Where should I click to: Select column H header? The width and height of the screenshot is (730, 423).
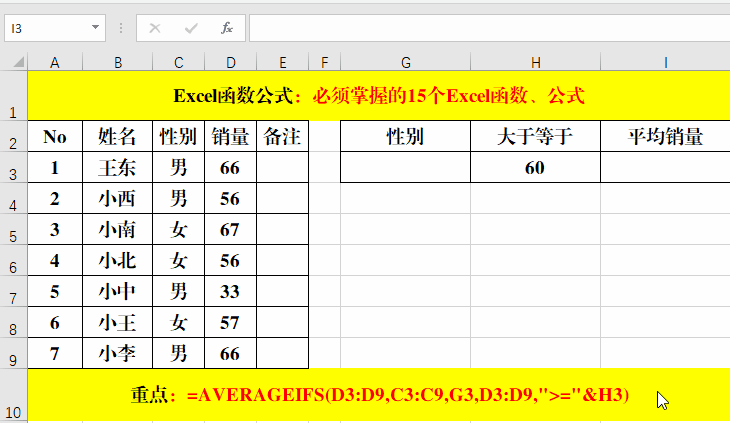tap(535, 62)
